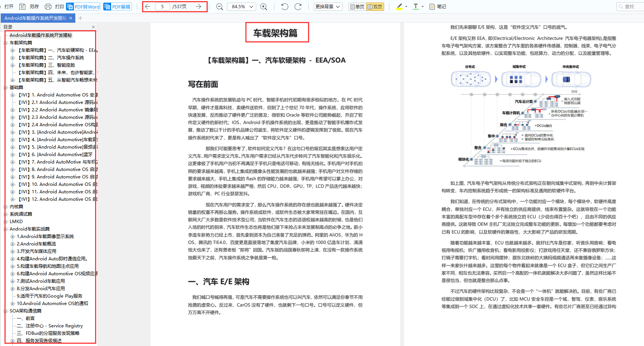
Task: Select the yellow highlighter tool
Action: (399, 7)
